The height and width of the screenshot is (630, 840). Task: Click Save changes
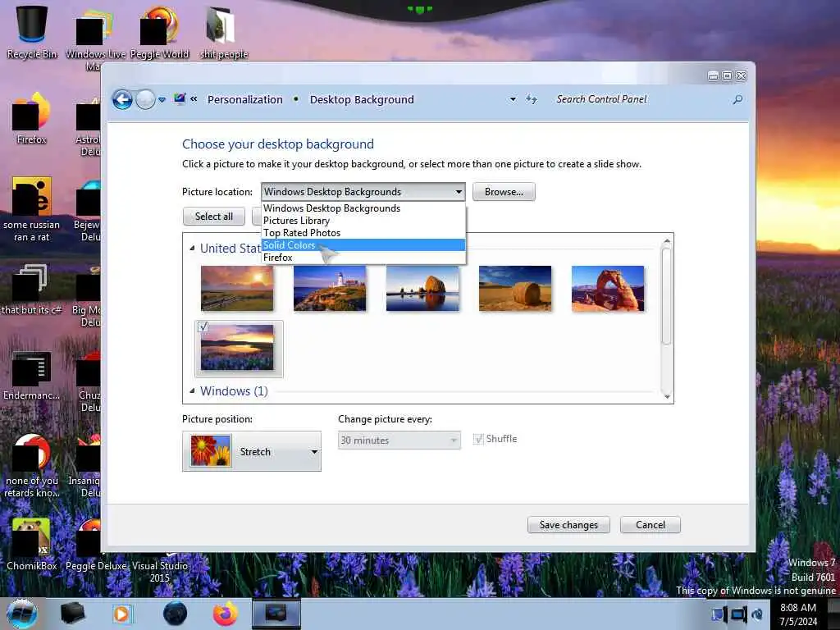tap(568, 525)
